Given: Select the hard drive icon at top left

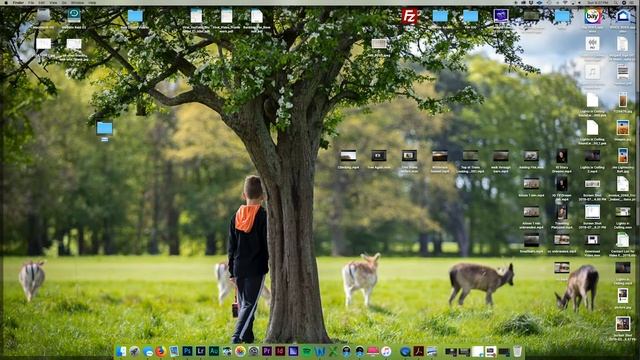Looking at the screenshot, I should 43,16.
